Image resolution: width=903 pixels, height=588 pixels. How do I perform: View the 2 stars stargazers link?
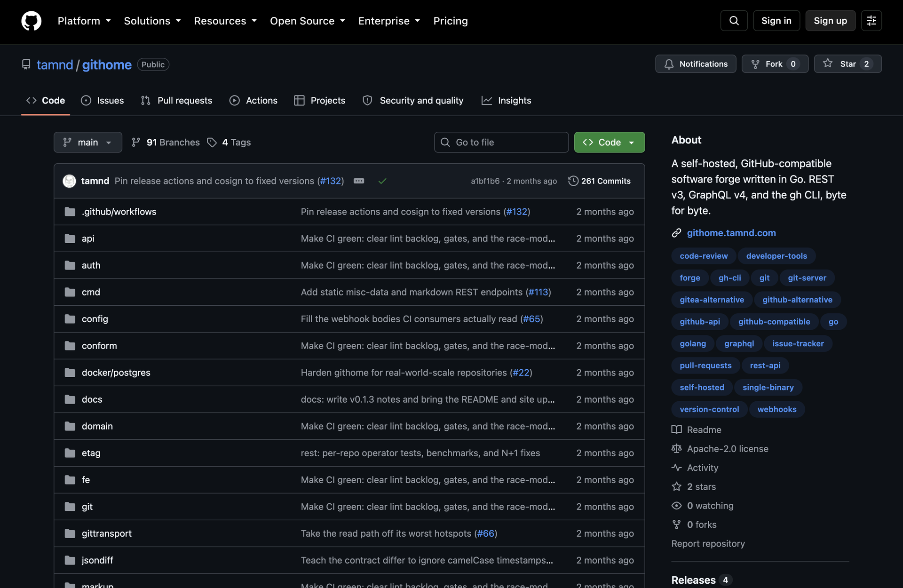point(701,487)
